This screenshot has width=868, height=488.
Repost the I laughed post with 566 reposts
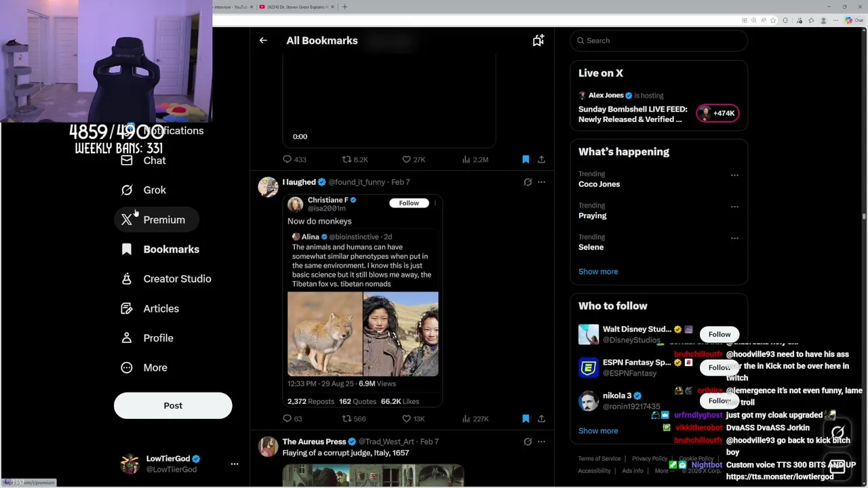354,419
